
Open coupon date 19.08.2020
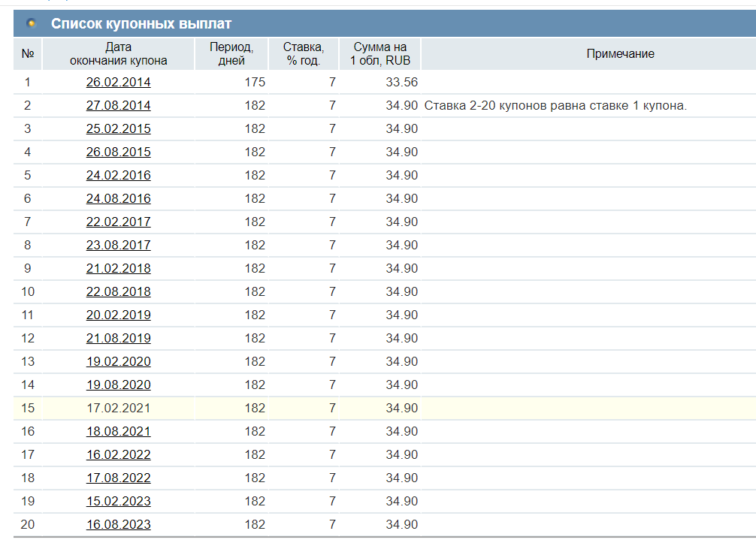tap(118, 385)
